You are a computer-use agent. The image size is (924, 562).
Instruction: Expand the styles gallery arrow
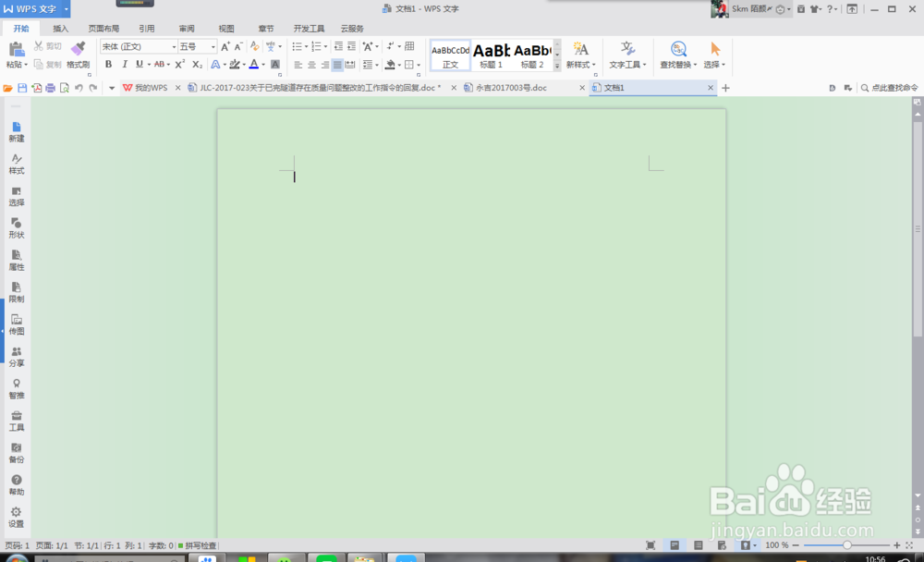557,66
